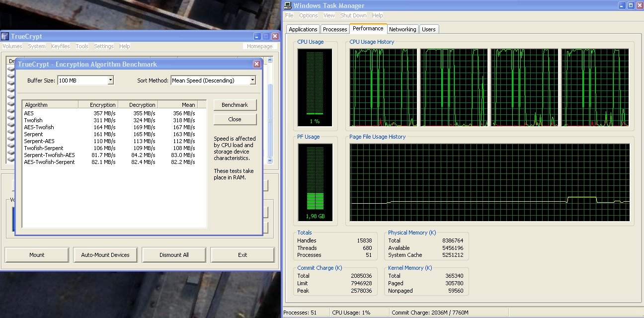Open the Sort Method dropdown
The height and width of the screenshot is (318, 644).
252,80
